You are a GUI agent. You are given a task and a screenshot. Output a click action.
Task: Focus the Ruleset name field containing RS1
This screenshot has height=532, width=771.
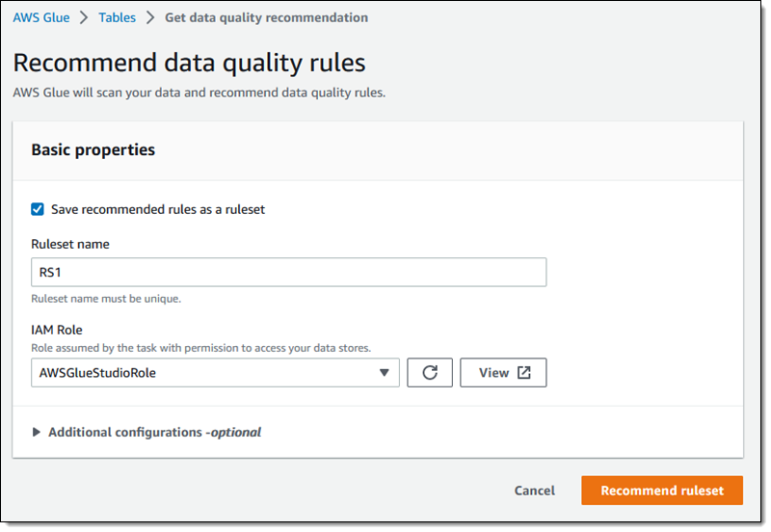(289, 273)
